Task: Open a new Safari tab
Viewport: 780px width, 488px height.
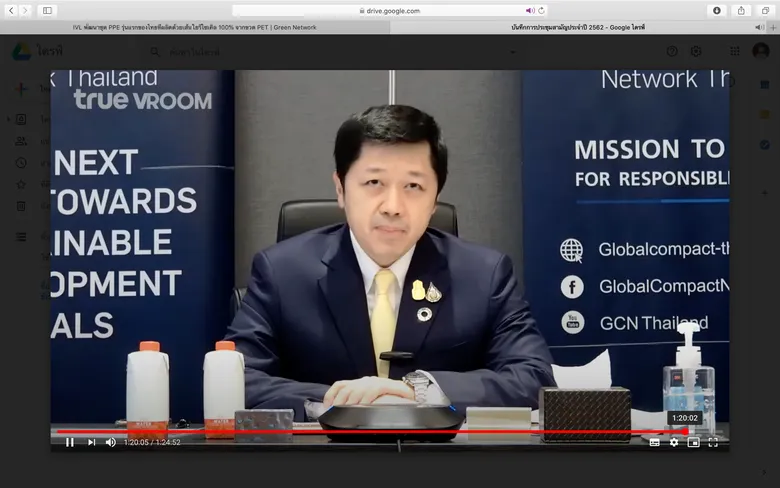Action: (x=774, y=27)
